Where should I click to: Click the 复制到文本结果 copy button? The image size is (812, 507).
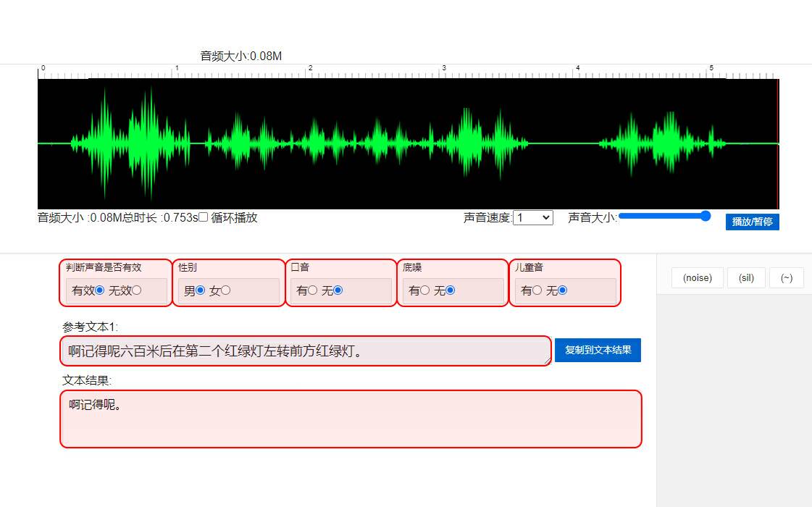(x=598, y=350)
